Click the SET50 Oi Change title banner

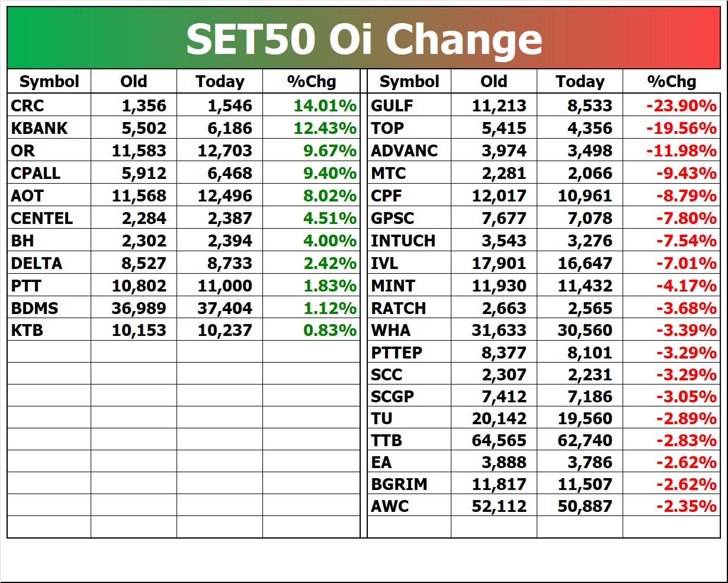(364, 39)
